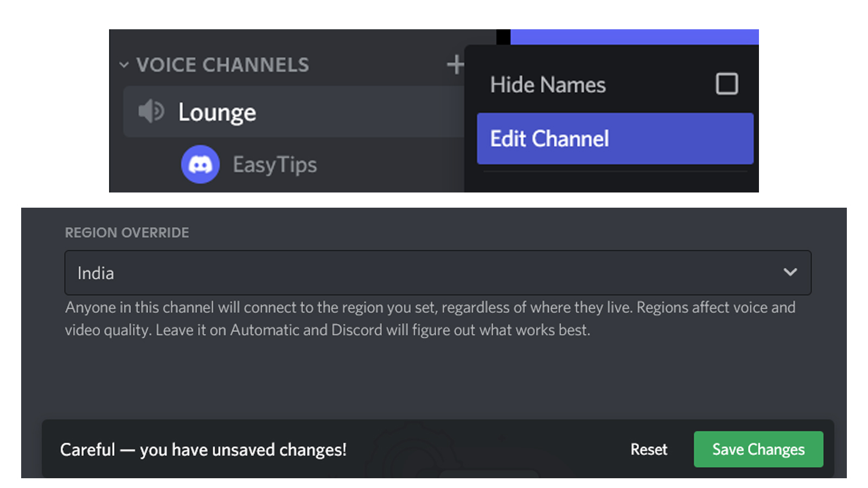Screen dimensions: 868x488
Task: Click the plus icon to create voice channel
Action: tap(455, 65)
